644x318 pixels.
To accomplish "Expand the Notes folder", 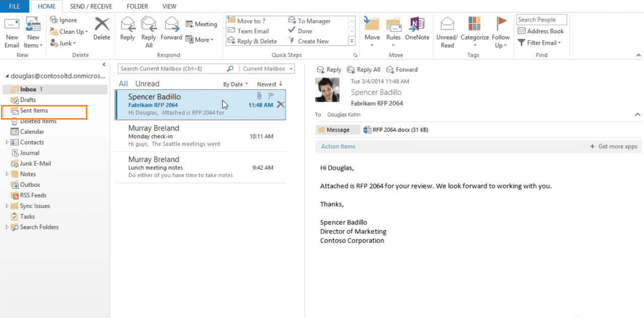I will (x=7, y=174).
